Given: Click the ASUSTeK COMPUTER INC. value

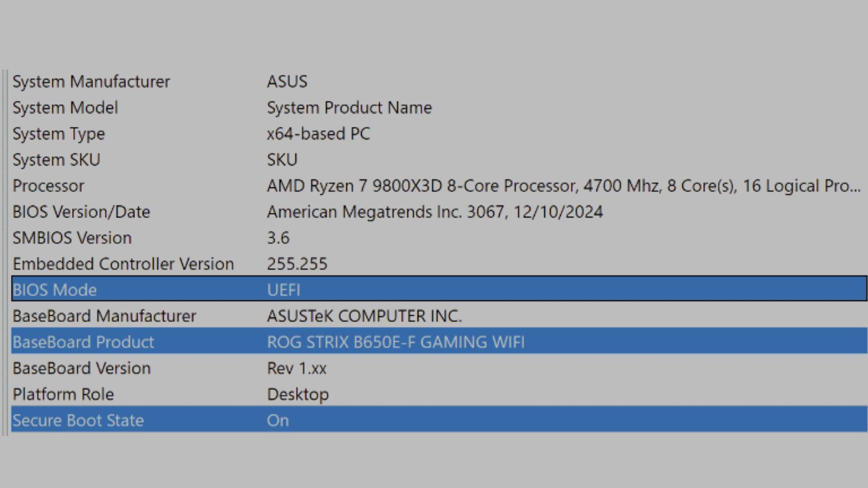Looking at the screenshot, I should tap(364, 316).
